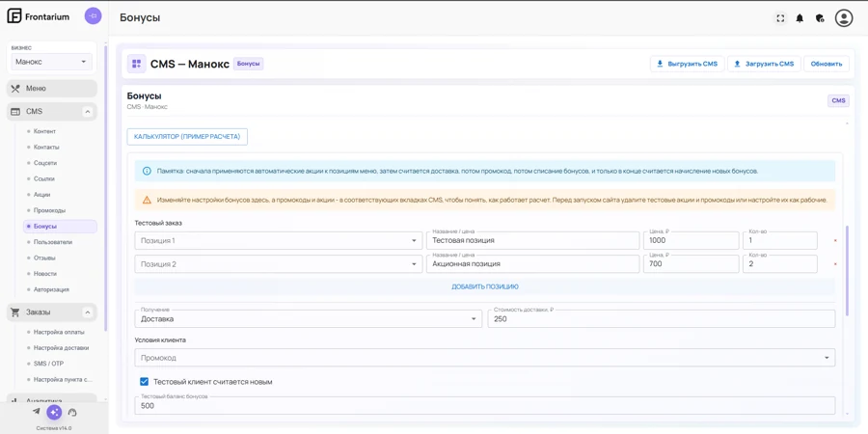Click the CMS section window icon
Viewport: 868px width, 434px height.
[x=15, y=112]
